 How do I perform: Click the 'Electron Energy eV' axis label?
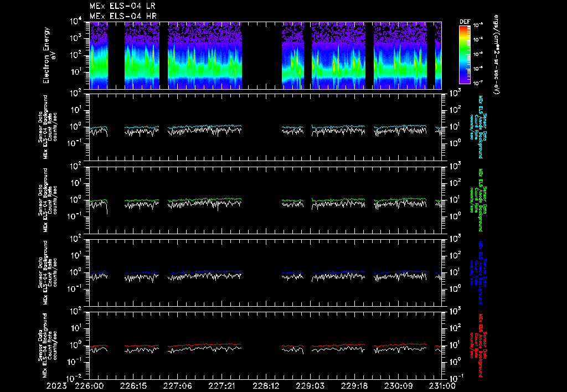pyautogui.click(x=49, y=55)
